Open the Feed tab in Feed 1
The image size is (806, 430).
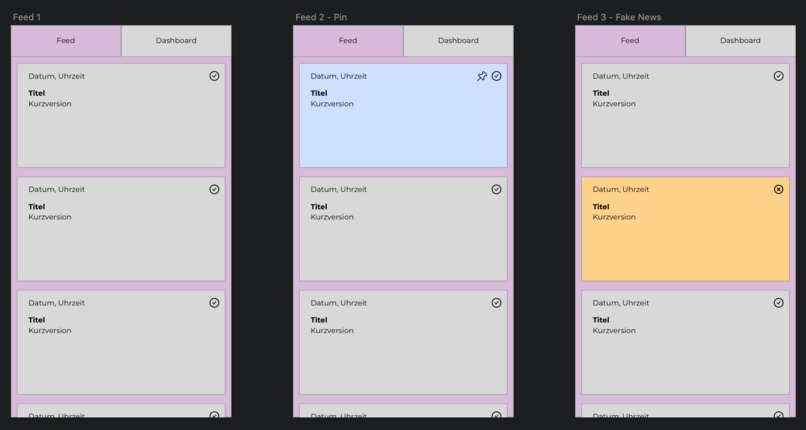coord(66,41)
